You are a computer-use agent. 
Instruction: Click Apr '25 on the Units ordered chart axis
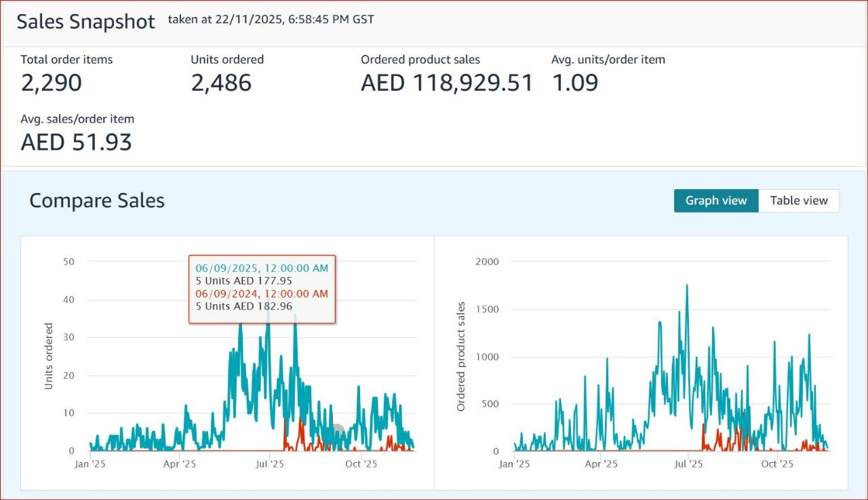[x=180, y=464]
